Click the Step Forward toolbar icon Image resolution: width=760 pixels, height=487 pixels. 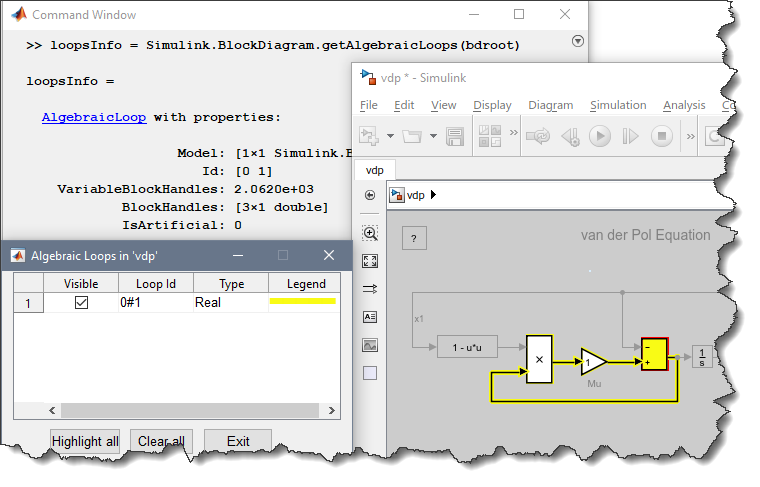pos(632,136)
